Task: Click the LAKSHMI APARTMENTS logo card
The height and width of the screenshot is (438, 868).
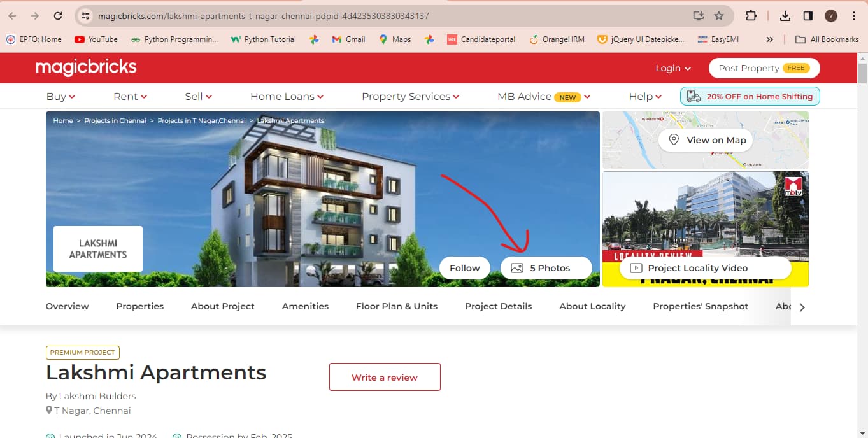Action: coord(98,249)
